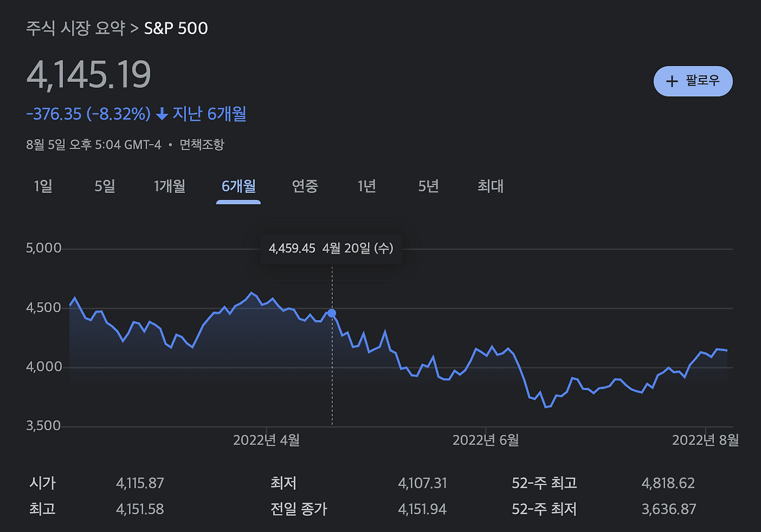Click the 4,459.45 tooltip on the chart

click(x=332, y=248)
